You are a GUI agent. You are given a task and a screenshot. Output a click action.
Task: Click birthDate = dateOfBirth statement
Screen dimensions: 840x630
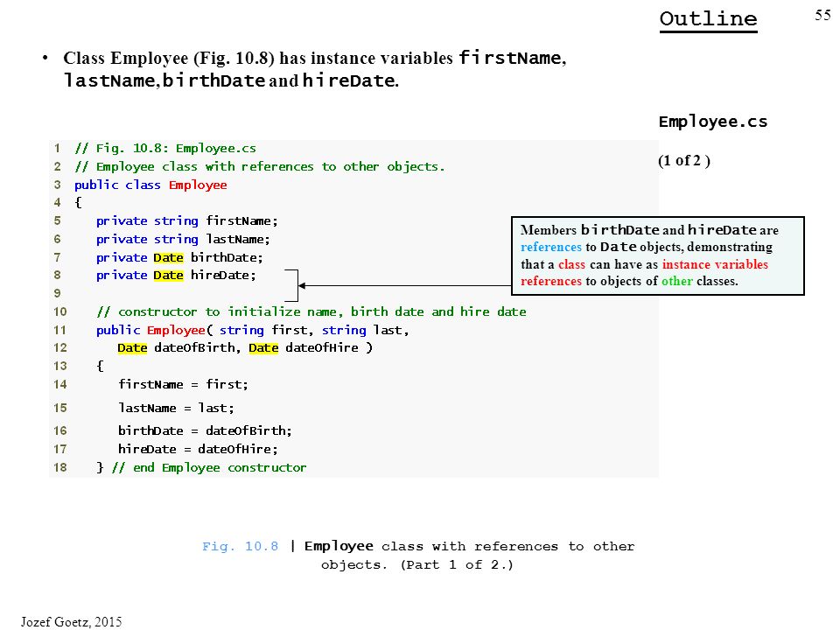pos(205,430)
